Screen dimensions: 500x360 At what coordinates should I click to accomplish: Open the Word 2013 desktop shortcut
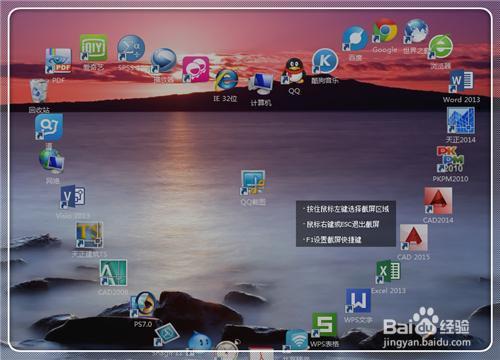click(x=461, y=81)
